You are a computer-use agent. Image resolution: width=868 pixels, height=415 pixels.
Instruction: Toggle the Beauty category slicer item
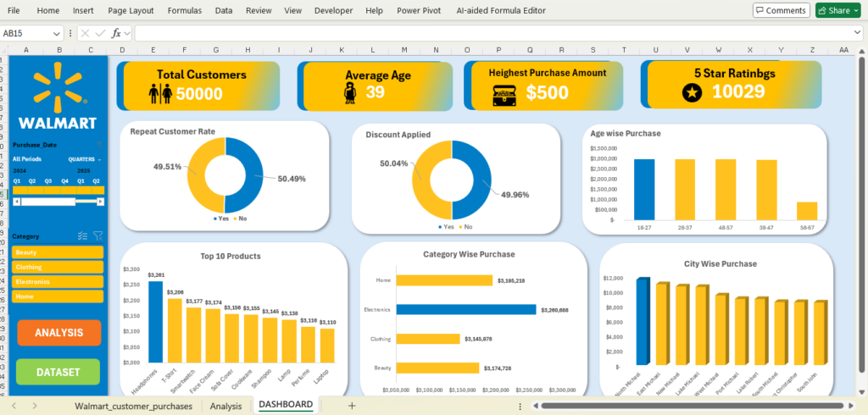pyautogui.click(x=58, y=252)
